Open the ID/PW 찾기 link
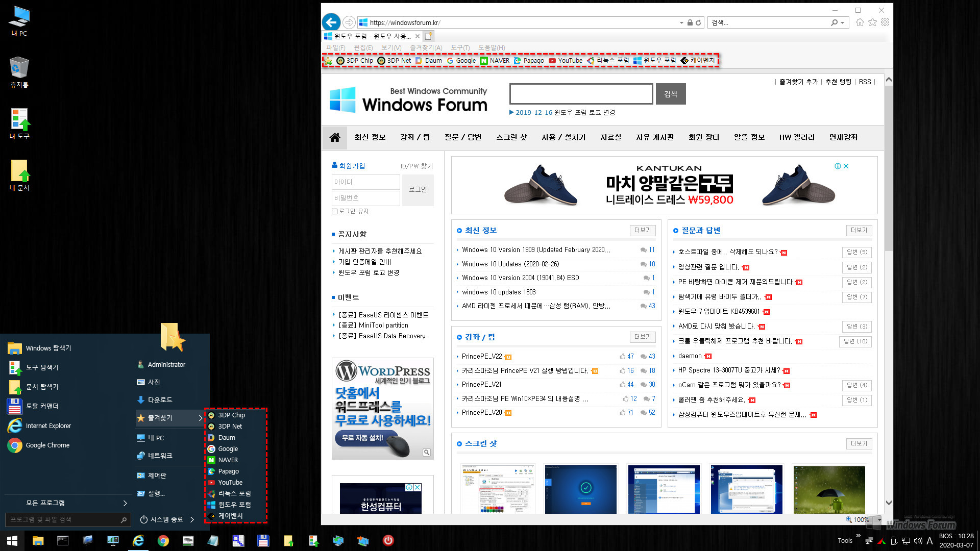 (416, 166)
